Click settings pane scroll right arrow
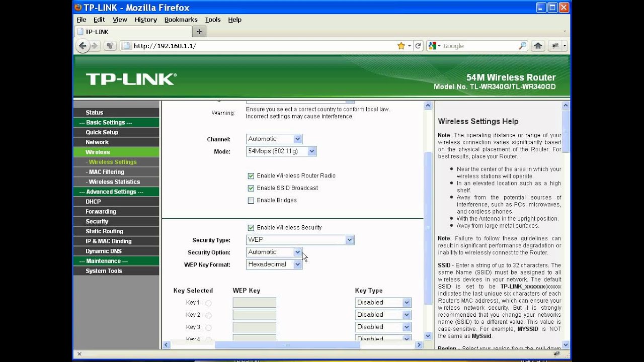The height and width of the screenshot is (362, 644). point(419,345)
